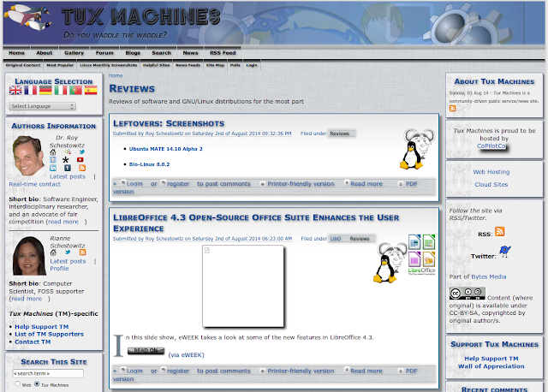Select the 'Tux Machines' search radio button
548x392 pixels.
pos(37,383)
